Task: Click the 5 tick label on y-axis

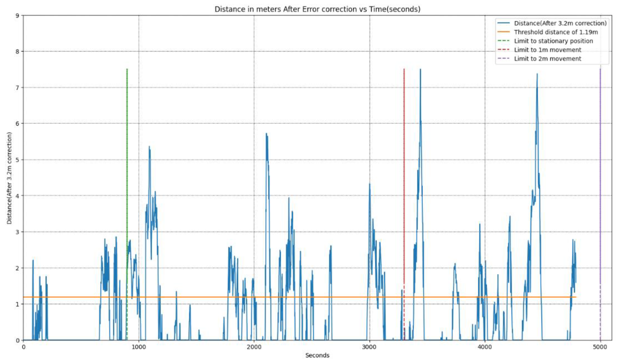Action: 17,160
